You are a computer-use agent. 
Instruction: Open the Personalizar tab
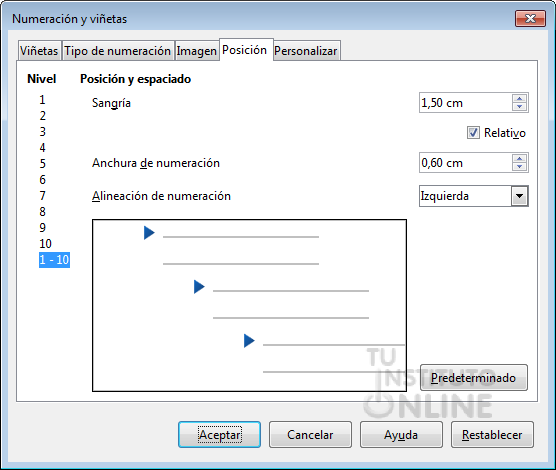[x=306, y=51]
